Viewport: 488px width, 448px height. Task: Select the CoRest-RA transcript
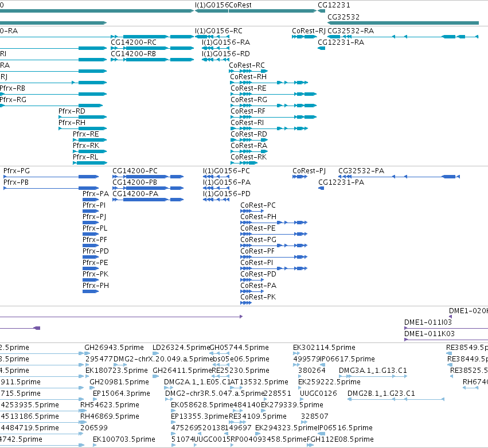[249, 151]
